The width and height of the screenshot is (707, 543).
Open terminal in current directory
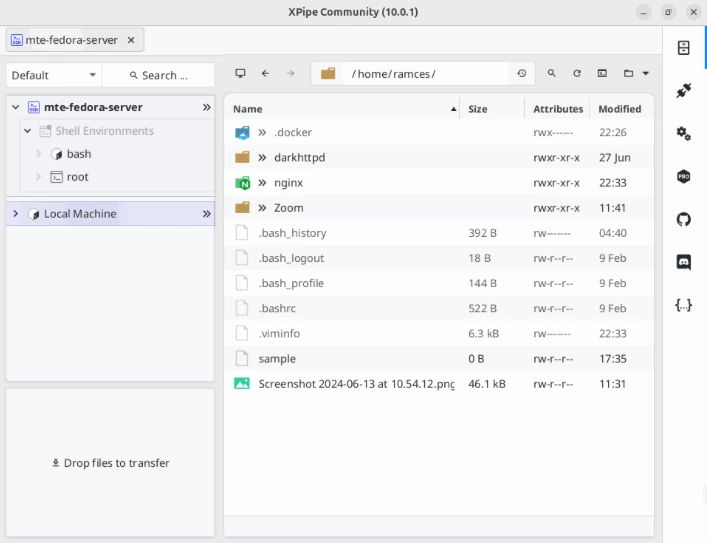[x=602, y=73]
